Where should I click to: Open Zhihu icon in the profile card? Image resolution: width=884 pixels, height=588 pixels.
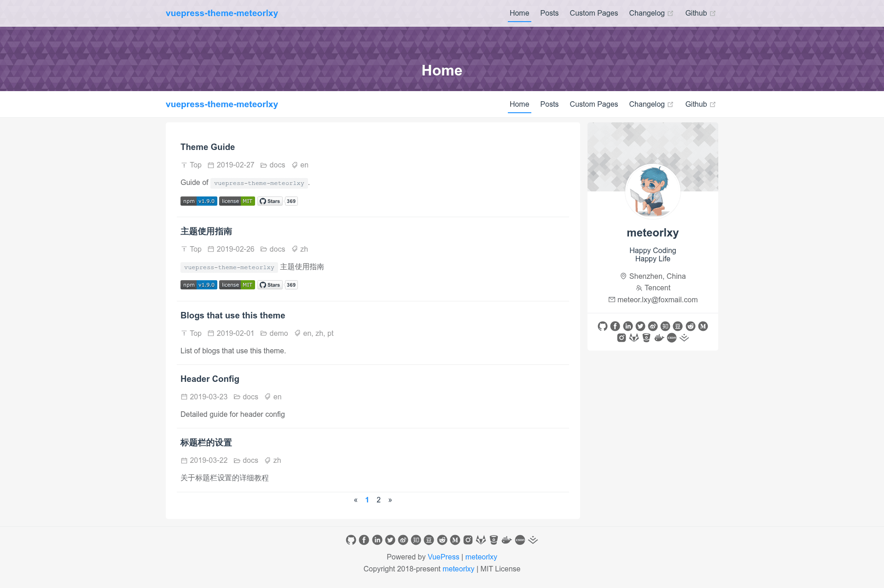coord(665,326)
